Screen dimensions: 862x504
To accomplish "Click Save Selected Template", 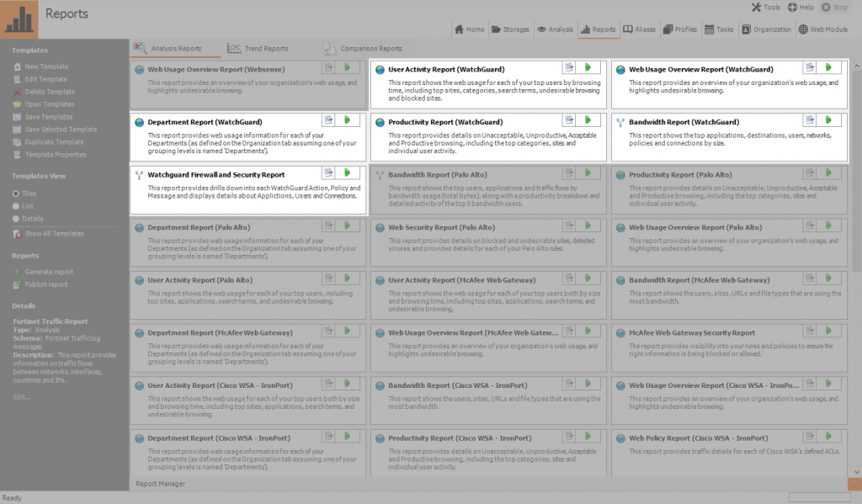I will (x=55, y=130).
